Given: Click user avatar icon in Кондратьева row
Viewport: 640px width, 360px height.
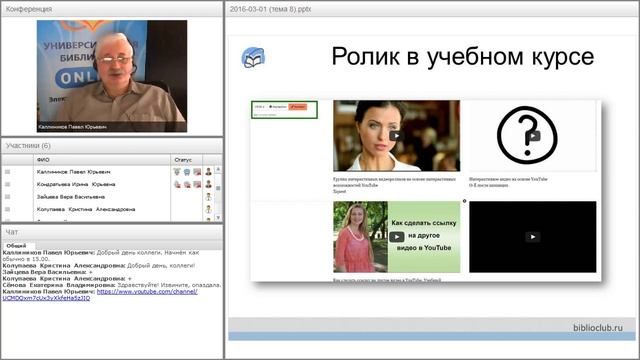Looking at the screenshot, I should [209, 184].
